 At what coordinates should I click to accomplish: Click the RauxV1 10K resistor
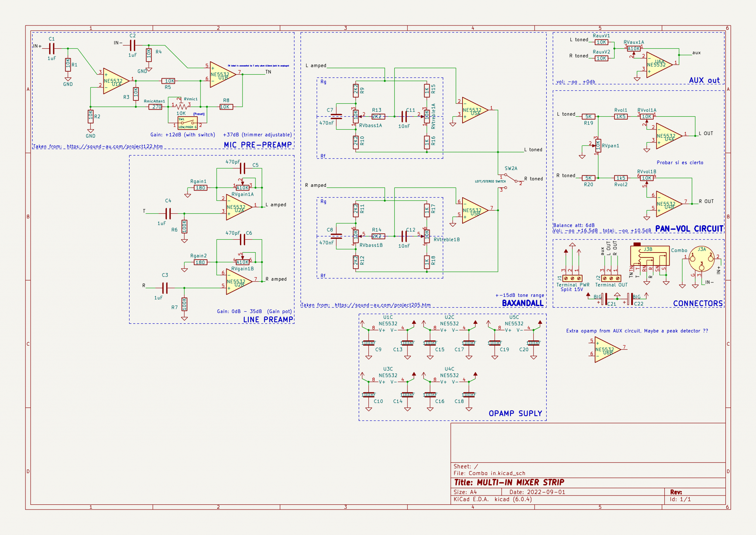[601, 42]
